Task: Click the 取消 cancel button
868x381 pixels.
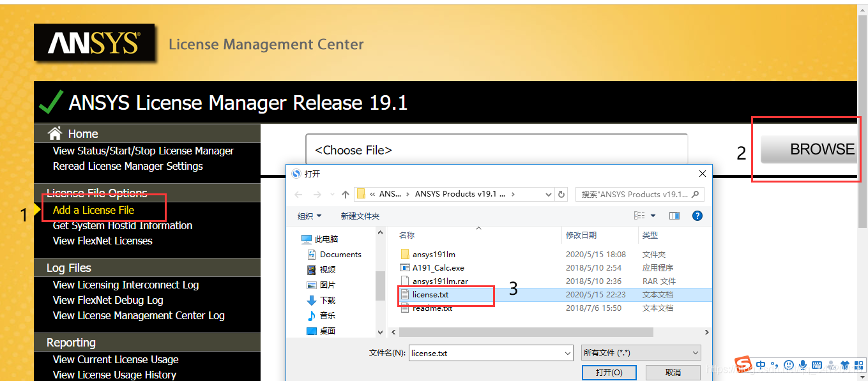Action: tap(673, 372)
